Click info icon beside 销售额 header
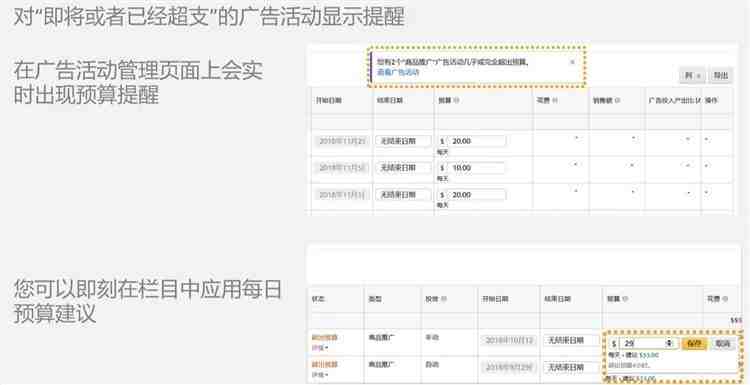The image size is (750, 385). [x=617, y=101]
